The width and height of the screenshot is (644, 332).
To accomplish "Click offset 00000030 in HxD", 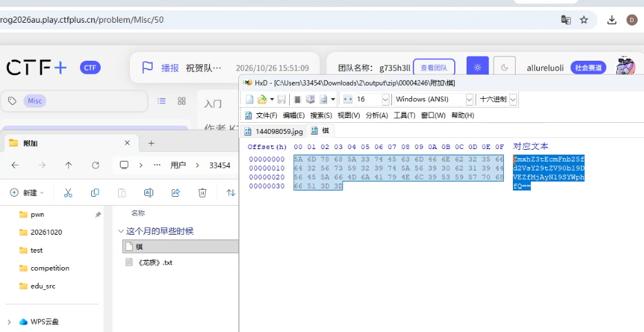I will pos(266,186).
